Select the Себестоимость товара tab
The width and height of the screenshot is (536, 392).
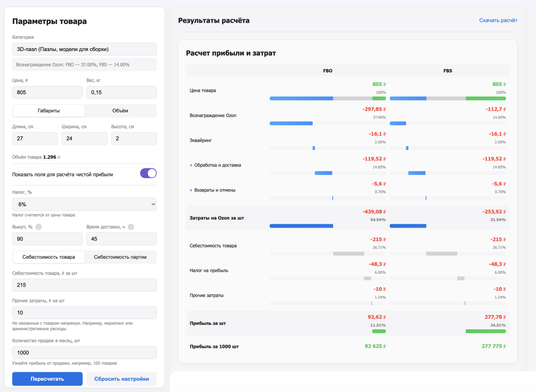point(49,257)
